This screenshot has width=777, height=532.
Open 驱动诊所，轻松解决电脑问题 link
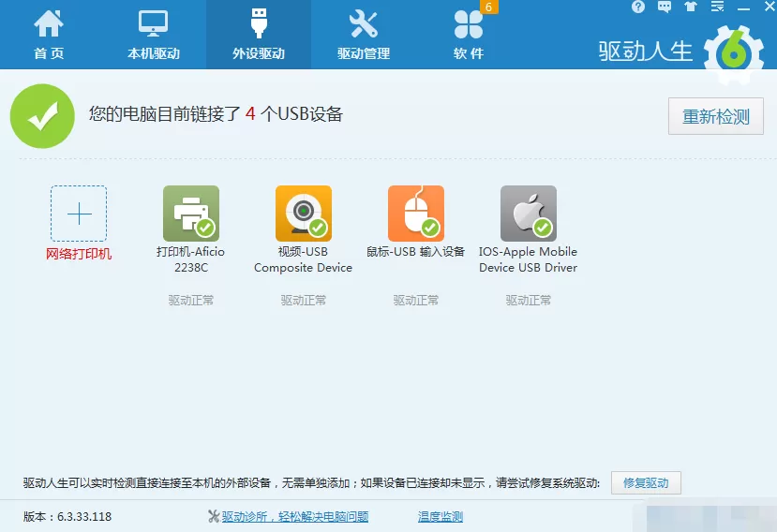point(295,517)
